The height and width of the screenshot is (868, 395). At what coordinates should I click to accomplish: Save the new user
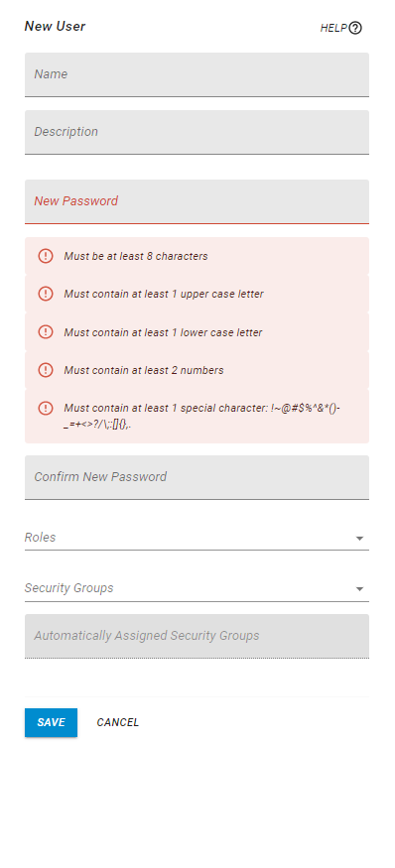[51, 722]
